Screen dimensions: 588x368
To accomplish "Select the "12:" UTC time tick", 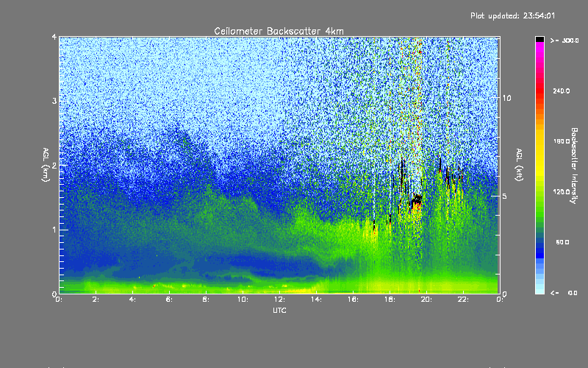I will tap(279, 300).
